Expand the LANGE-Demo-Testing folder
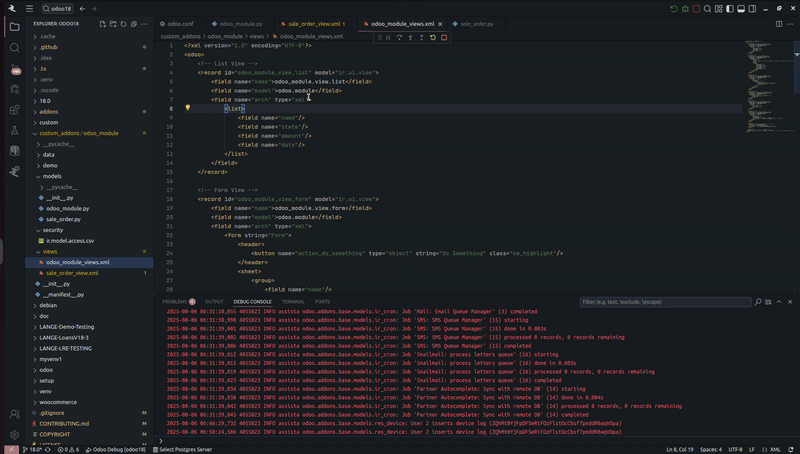This screenshot has height=454, width=800. [x=66, y=327]
